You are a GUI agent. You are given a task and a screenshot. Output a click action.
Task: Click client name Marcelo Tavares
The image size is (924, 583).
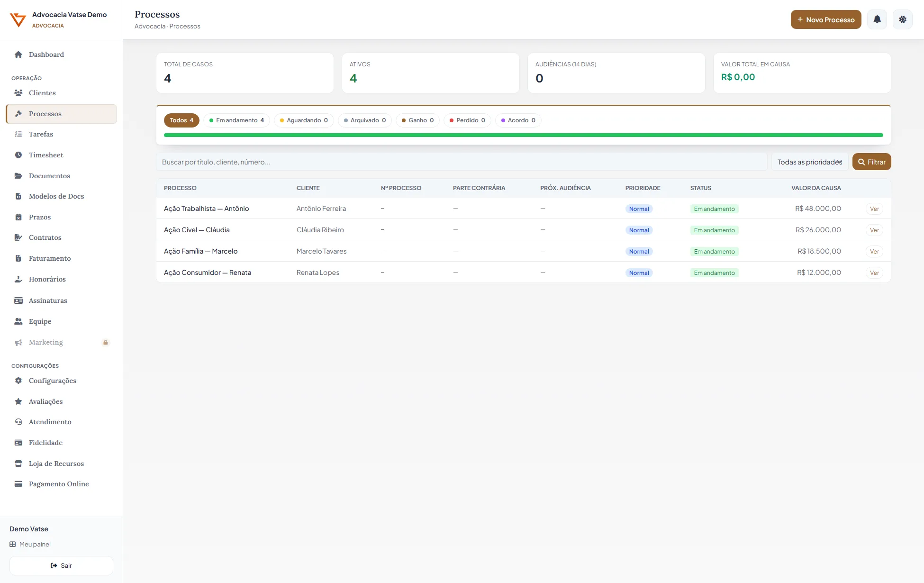click(x=321, y=251)
